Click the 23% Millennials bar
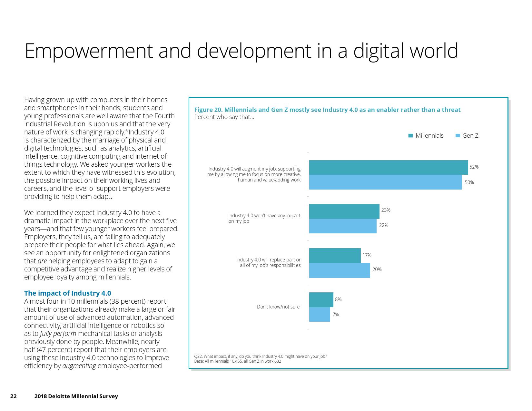 pyautogui.click(x=344, y=211)
